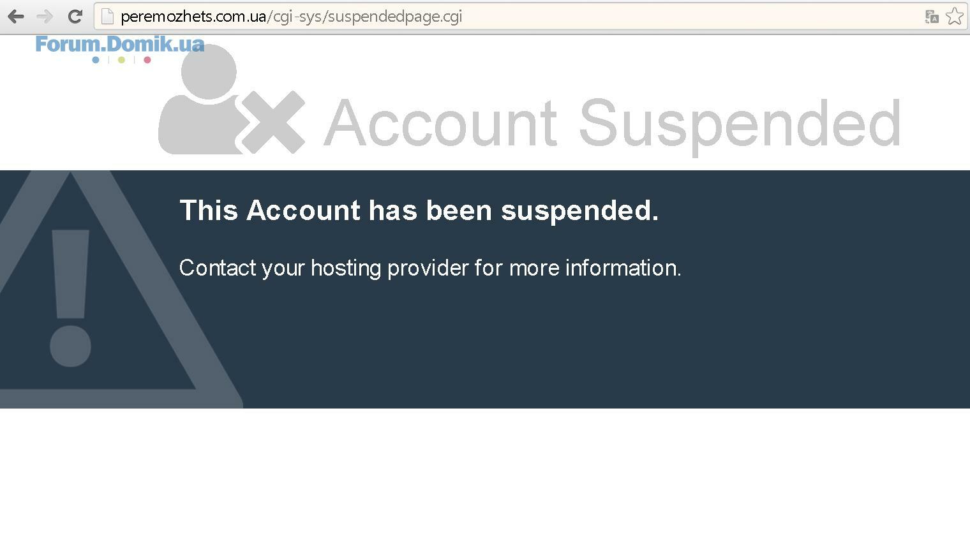Click the large grey word Account
This screenshot has width=970, height=560.
tap(441, 122)
